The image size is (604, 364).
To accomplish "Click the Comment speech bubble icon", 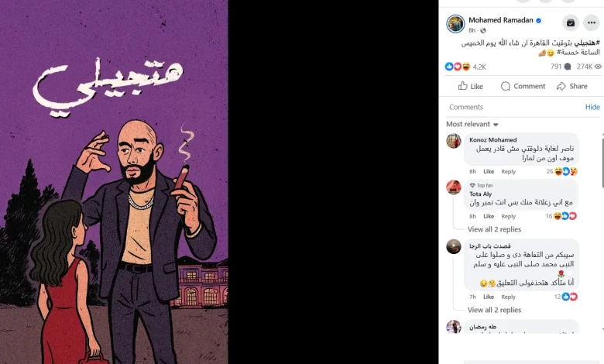I will pyautogui.click(x=506, y=86).
